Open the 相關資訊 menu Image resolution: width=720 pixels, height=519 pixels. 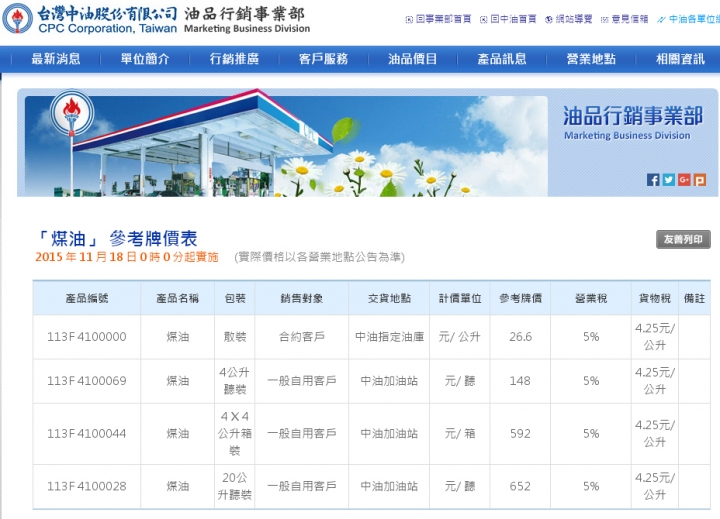coord(680,59)
